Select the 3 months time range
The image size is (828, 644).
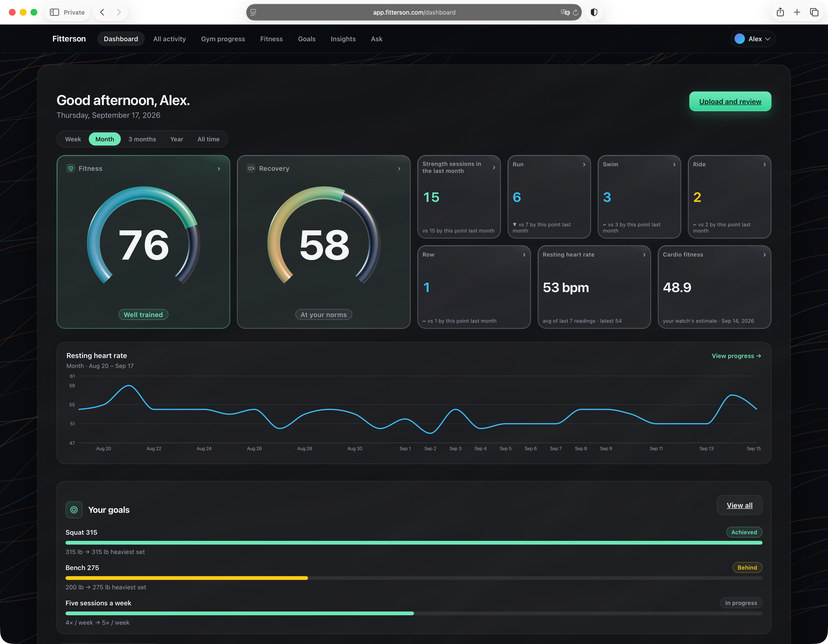coord(142,139)
